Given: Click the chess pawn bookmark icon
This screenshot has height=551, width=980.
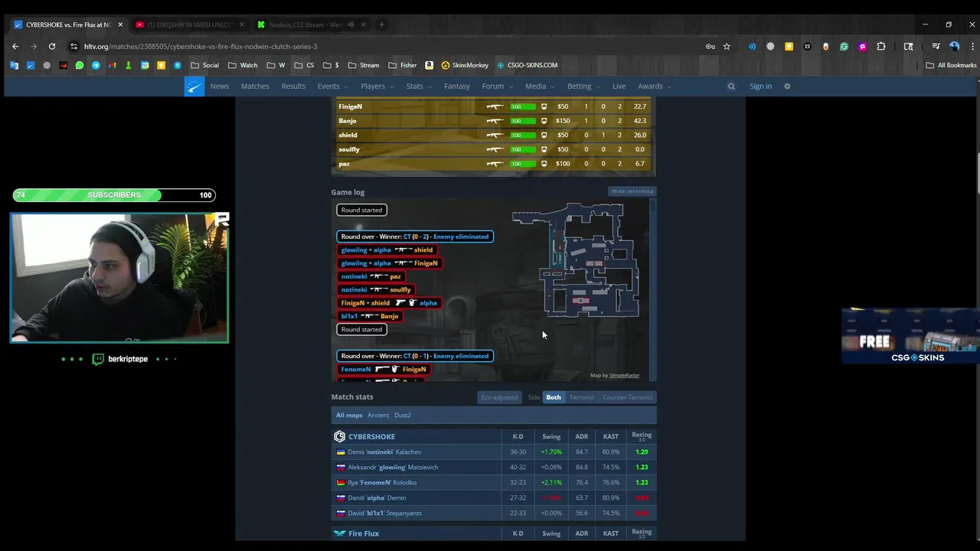Looking at the screenshot, I should pyautogui.click(x=128, y=65).
